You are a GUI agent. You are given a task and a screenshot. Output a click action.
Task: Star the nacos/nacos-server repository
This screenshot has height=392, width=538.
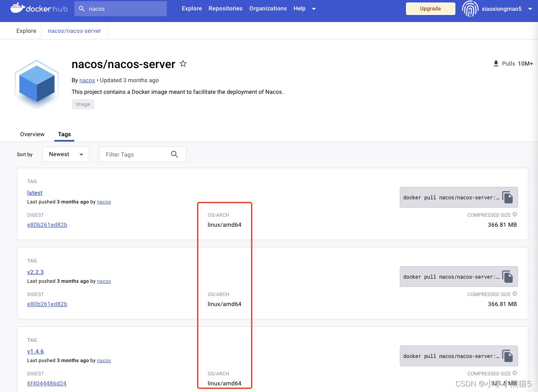pyautogui.click(x=183, y=64)
